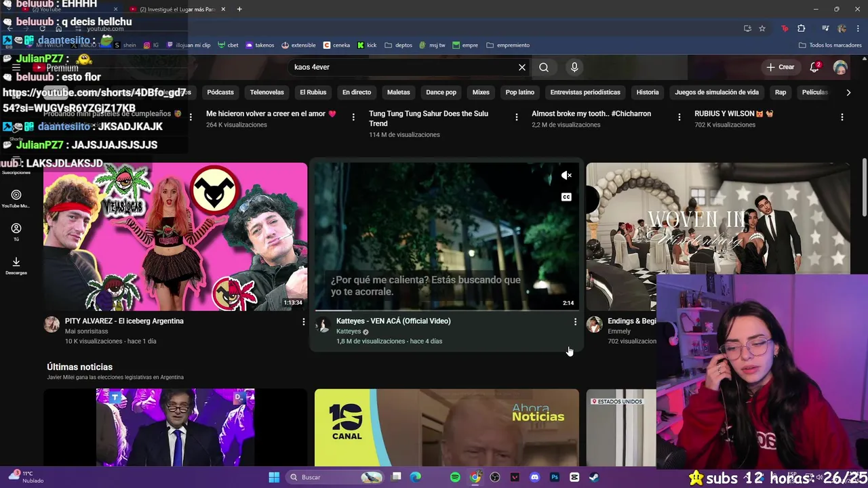
Task: Select the El Rubius chip
Action: coord(313,92)
